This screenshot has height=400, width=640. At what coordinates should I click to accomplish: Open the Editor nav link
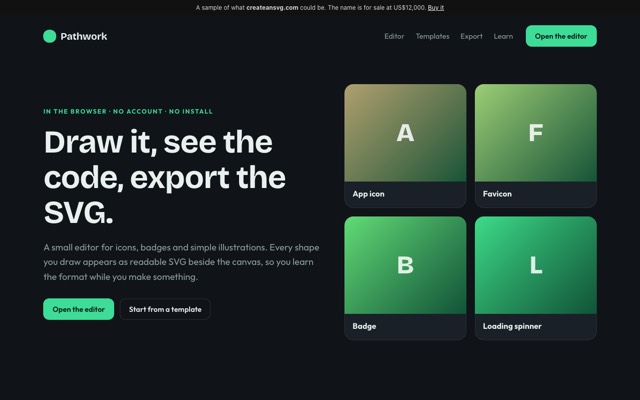[394, 36]
